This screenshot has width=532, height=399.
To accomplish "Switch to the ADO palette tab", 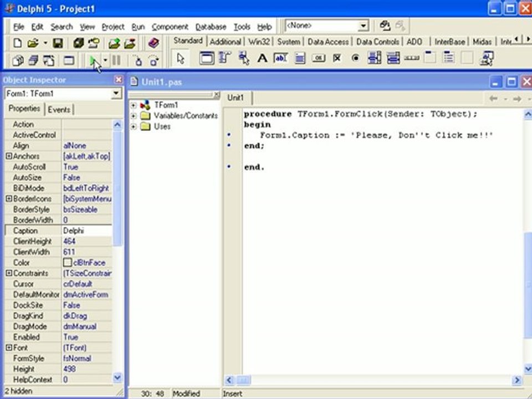I will coord(415,42).
